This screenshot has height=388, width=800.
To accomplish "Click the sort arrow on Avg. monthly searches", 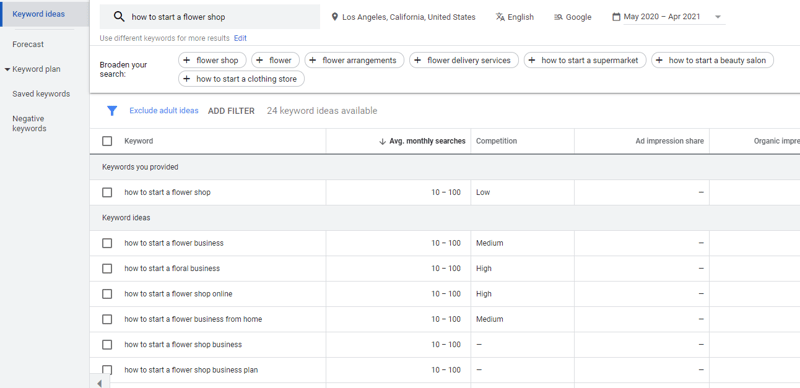I will point(382,141).
